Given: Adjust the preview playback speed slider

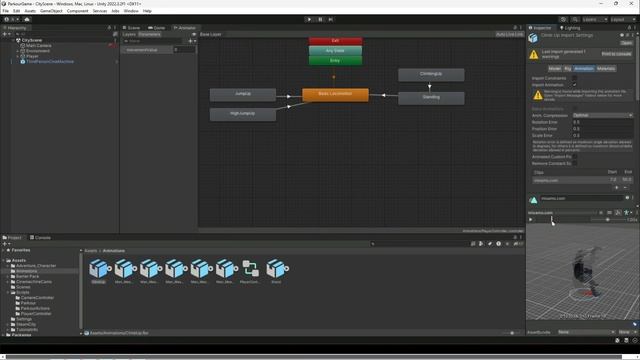Looking at the screenshot, I should pyautogui.click(x=607, y=220).
